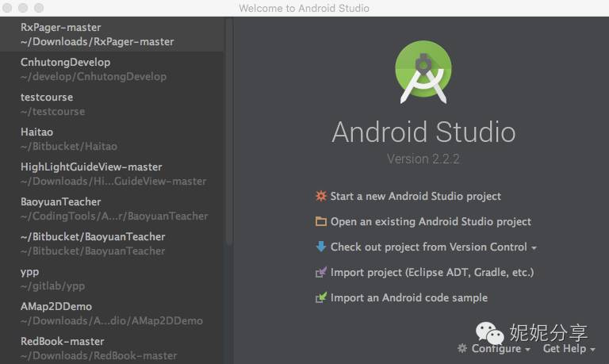609x364 pixels.
Task: Open recent project RedBook-master
Action: [x=112, y=348]
